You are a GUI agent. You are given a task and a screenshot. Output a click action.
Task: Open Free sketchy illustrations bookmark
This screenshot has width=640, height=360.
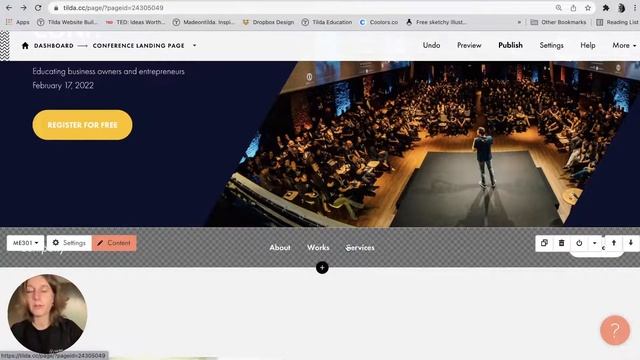pyautogui.click(x=436, y=22)
